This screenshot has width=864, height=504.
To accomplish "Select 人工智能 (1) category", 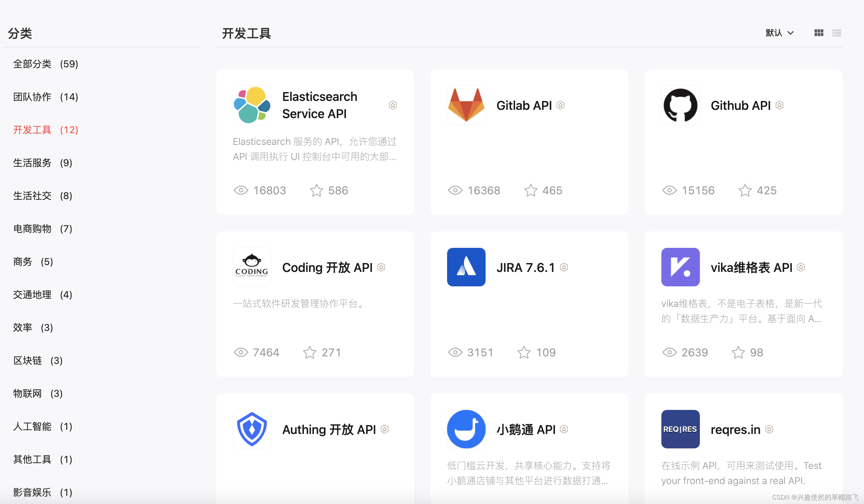I will 43,426.
